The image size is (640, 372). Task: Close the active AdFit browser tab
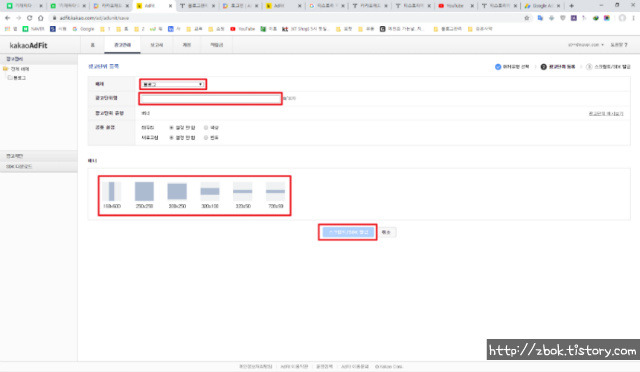[x=170, y=6]
